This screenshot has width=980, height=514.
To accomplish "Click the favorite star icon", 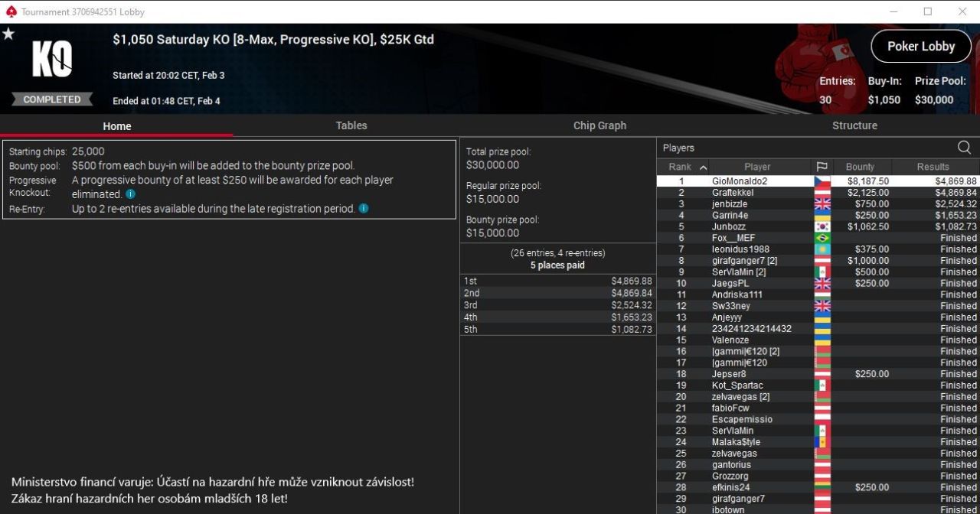I will 8,34.
